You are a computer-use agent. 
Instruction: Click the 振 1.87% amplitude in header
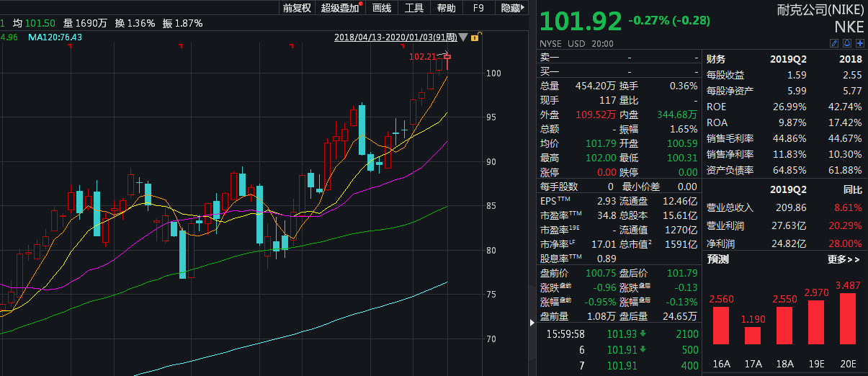click(182, 23)
